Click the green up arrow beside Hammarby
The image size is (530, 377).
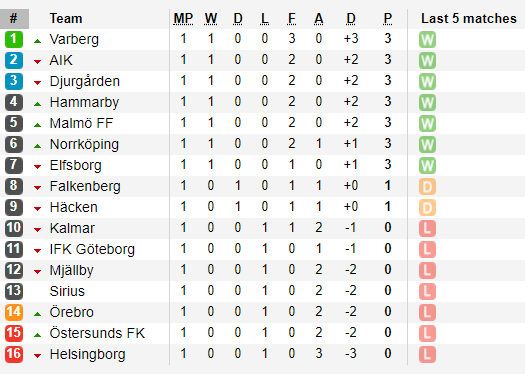(x=38, y=104)
